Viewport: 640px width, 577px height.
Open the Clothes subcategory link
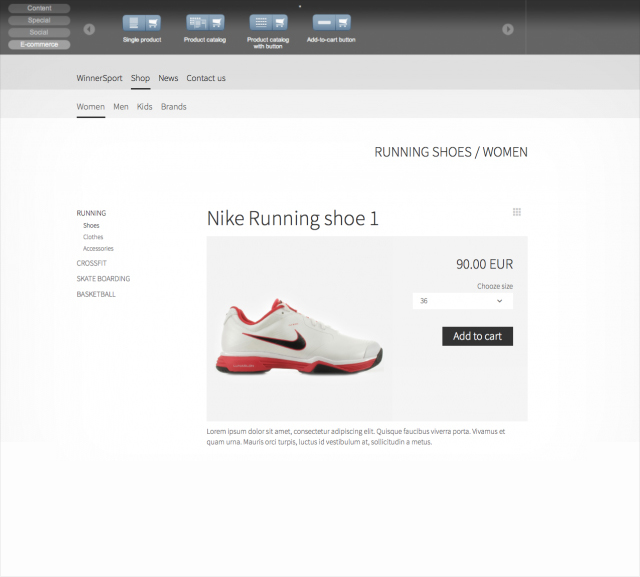coord(93,237)
